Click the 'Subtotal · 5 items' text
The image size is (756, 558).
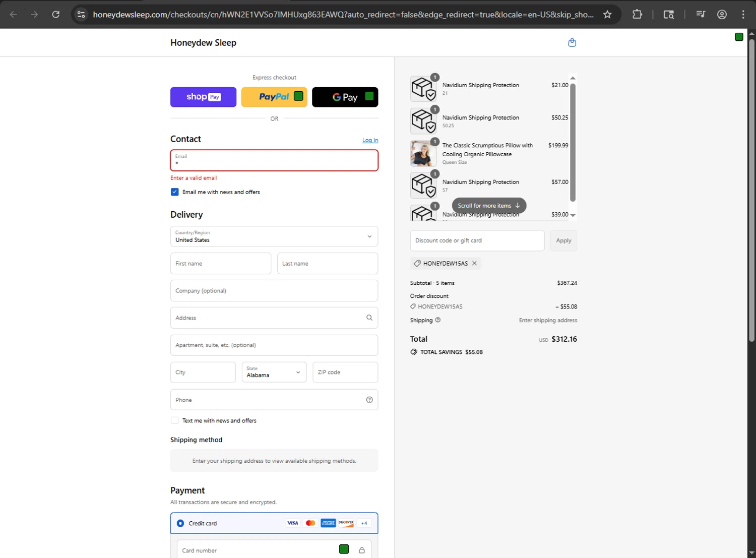click(432, 283)
